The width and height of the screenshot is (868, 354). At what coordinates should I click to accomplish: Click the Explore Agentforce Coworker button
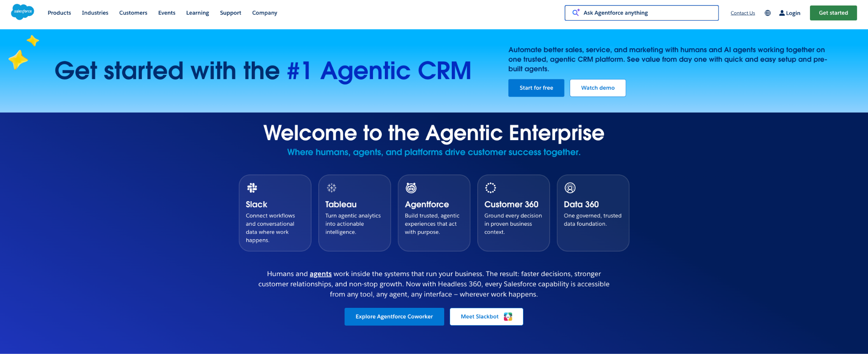coord(394,317)
